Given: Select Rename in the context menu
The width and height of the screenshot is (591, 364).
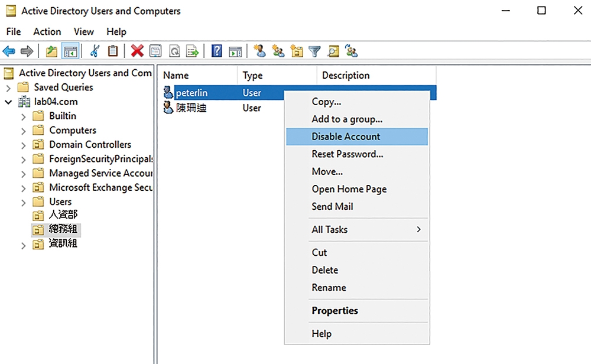Looking at the screenshot, I should click(x=357, y=288).
